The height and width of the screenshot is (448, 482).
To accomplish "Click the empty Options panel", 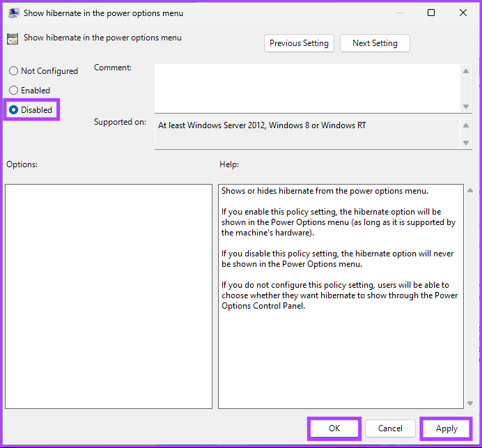I will pyautogui.click(x=109, y=296).
